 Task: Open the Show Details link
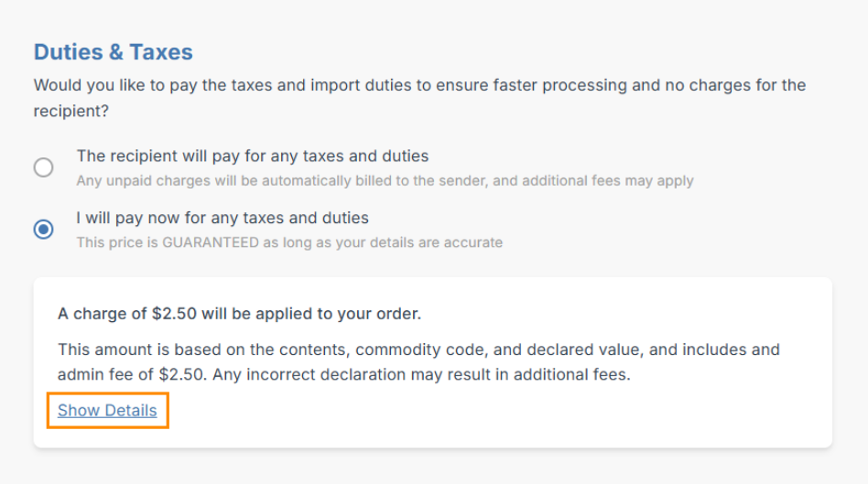(x=107, y=411)
